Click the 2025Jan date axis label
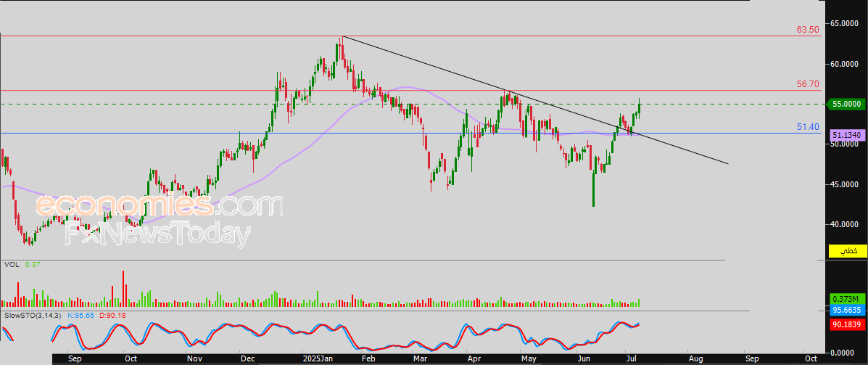The height and width of the screenshot is (365, 868). (x=318, y=358)
